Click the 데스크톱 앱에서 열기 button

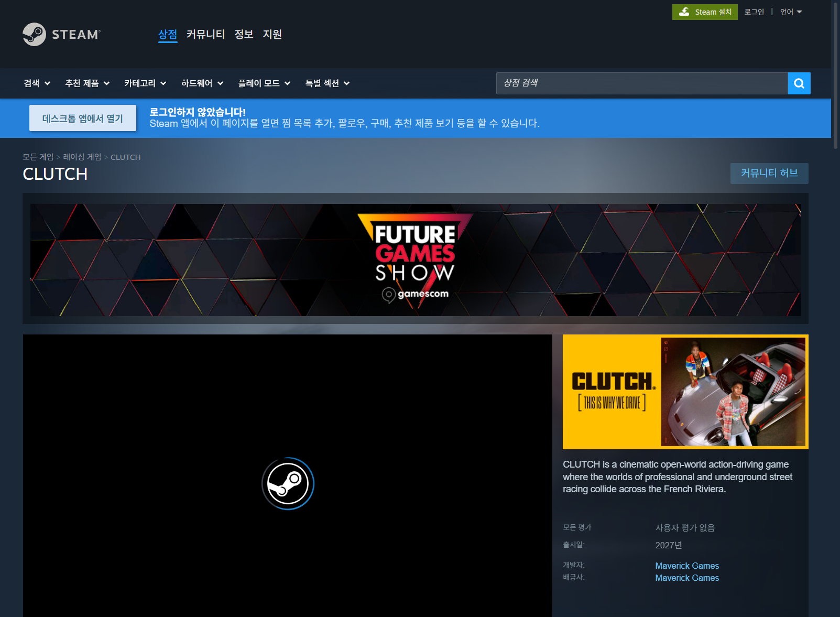(x=83, y=118)
